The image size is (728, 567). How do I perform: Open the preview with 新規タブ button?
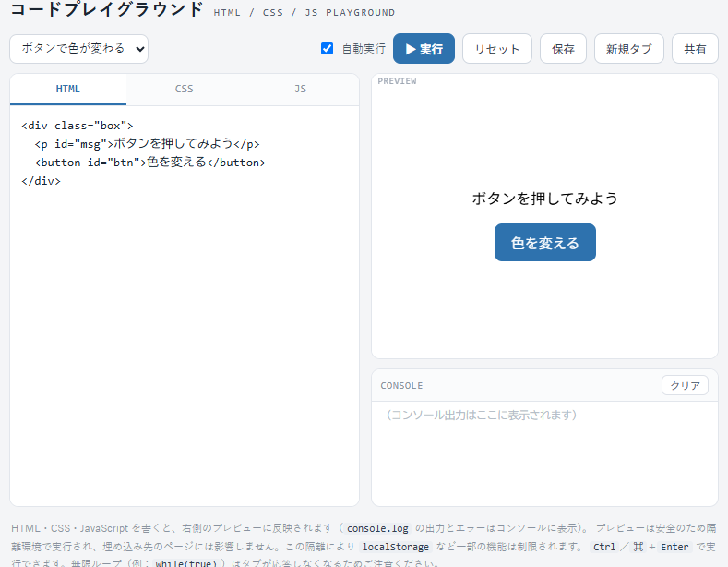[629, 48]
